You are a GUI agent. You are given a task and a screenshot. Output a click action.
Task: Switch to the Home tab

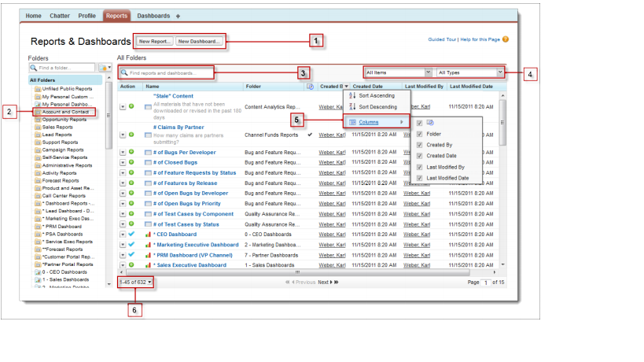point(33,16)
